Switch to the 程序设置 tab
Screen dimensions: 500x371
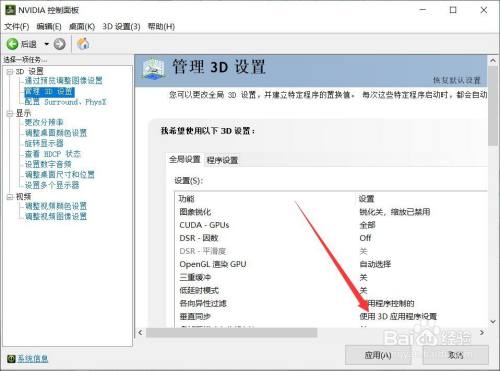tap(222, 160)
